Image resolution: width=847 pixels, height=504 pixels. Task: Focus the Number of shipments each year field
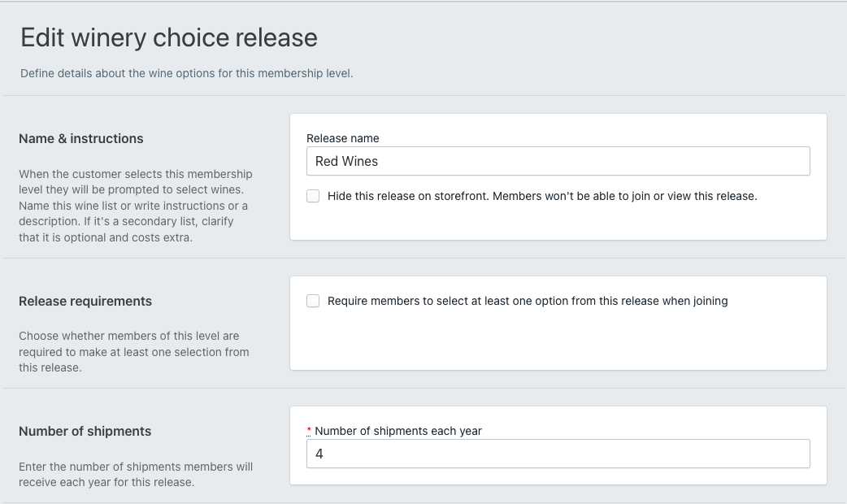click(558, 454)
